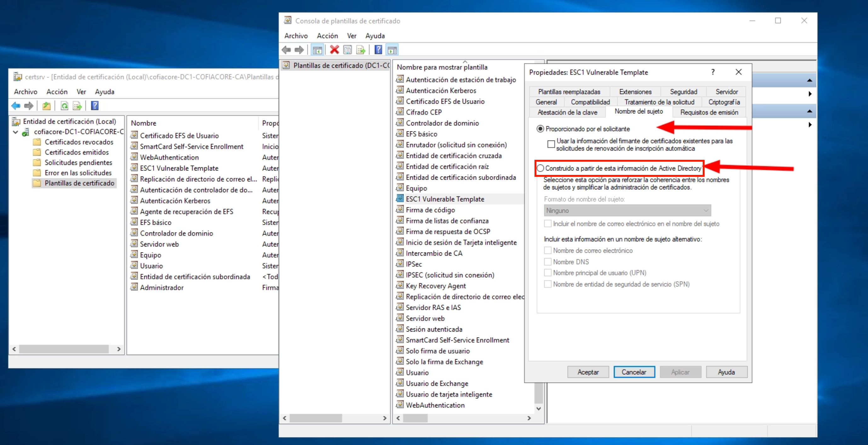Select Proporcionado por el solicitante radio button
This screenshot has height=445, width=868.
540,129
